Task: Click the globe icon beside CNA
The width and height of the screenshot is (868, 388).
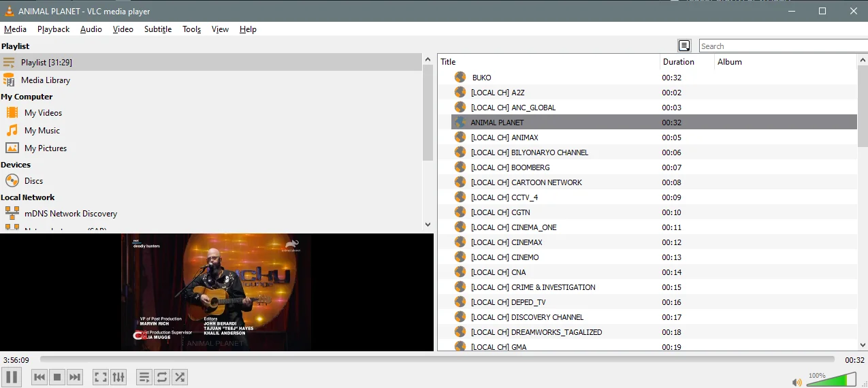Action: click(x=460, y=272)
